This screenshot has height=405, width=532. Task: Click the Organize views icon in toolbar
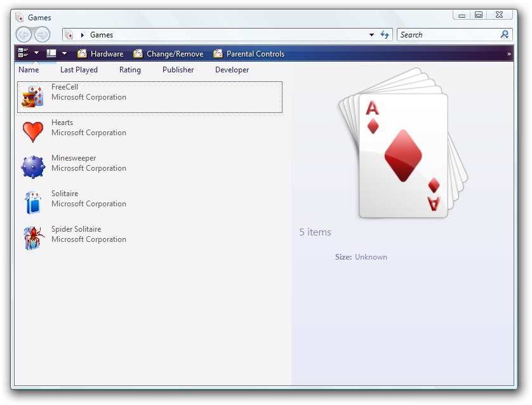[23, 53]
